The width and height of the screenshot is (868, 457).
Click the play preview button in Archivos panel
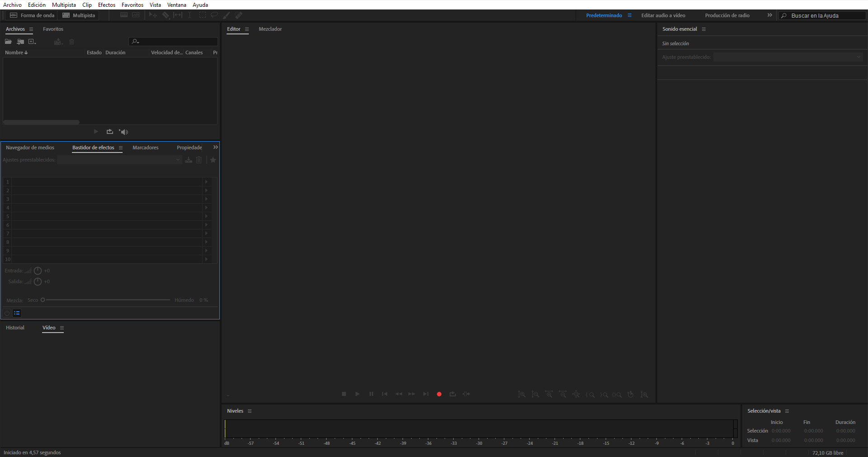coord(96,132)
